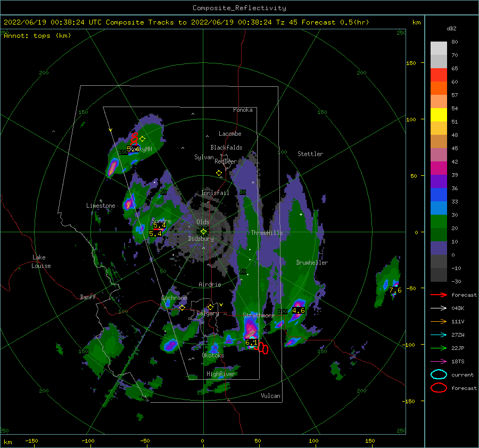Click the Airdrie label

(210, 284)
